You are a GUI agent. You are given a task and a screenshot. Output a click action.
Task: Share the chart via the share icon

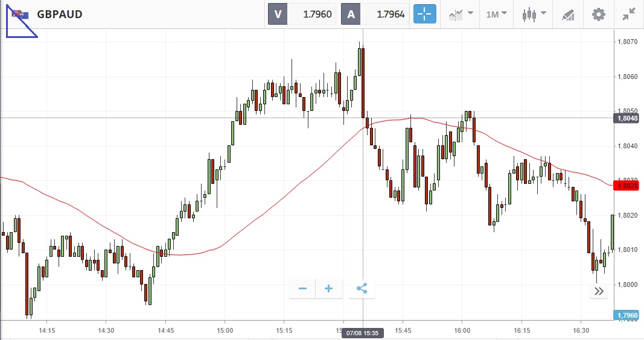coord(362,289)
